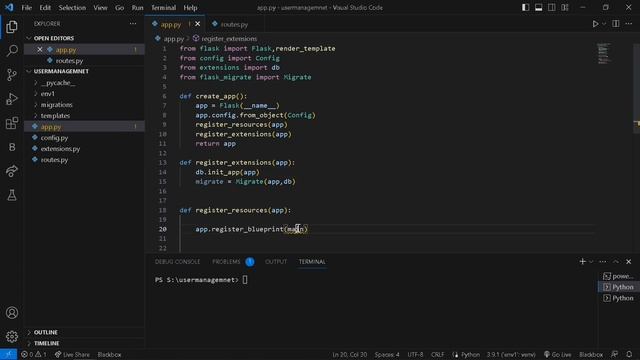The width and height of the screenshot is (640, 360).
Task: Open Run Python file dropdown arrow
Action: 604,24
